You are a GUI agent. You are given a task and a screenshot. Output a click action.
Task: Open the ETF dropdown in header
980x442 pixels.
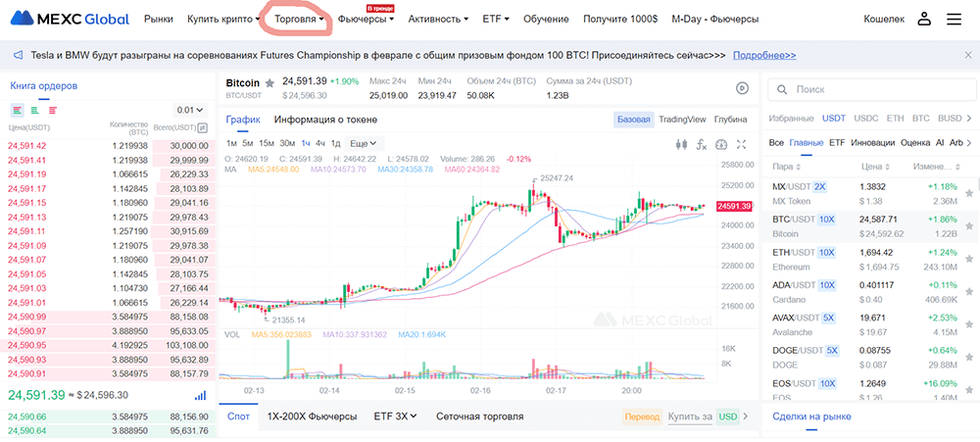coord(496,19)
